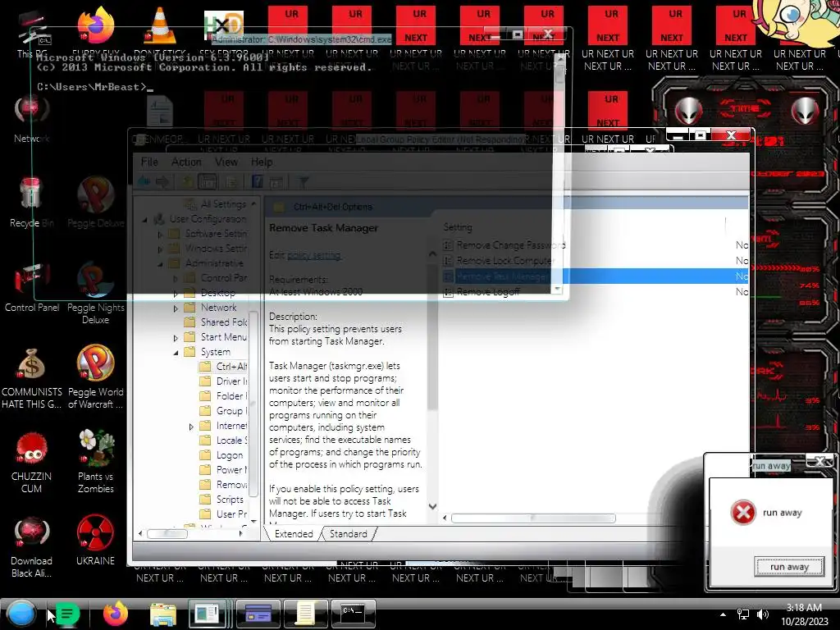Click Help question mark toolbar icon
The image size is (840, 630).
click(x=257, y=181)
